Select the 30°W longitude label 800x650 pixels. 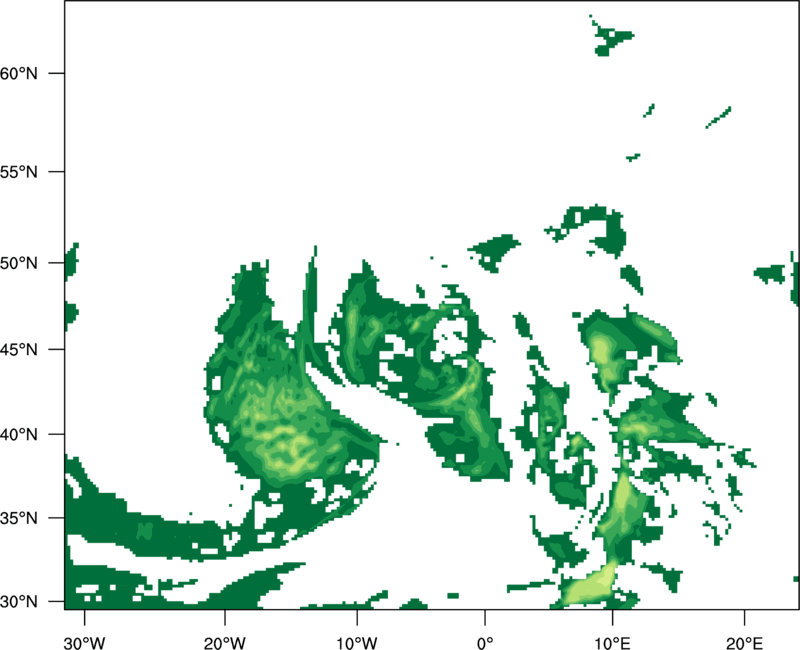click(x=85, y=643)
